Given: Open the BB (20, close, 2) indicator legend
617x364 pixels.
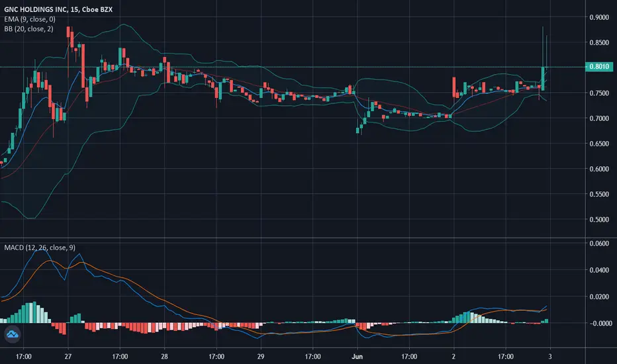Looking at the screenshot, I should pos(28,28).
